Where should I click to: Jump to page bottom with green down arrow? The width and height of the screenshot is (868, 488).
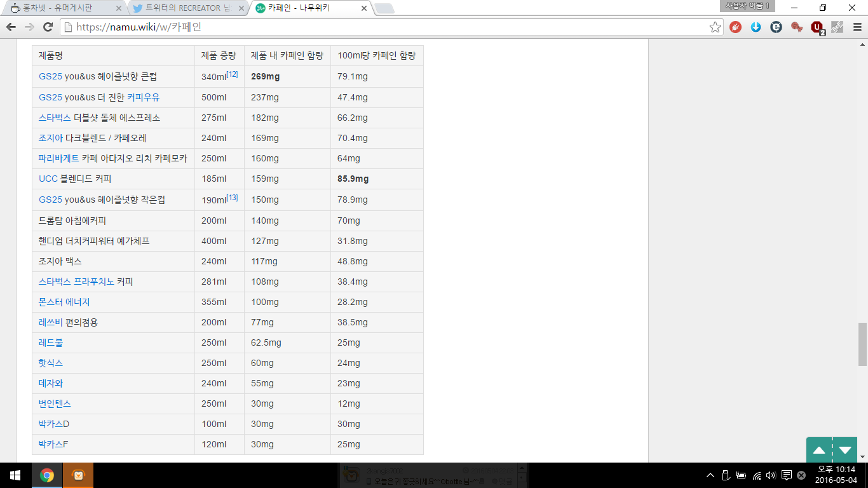[x=844, y=450]
